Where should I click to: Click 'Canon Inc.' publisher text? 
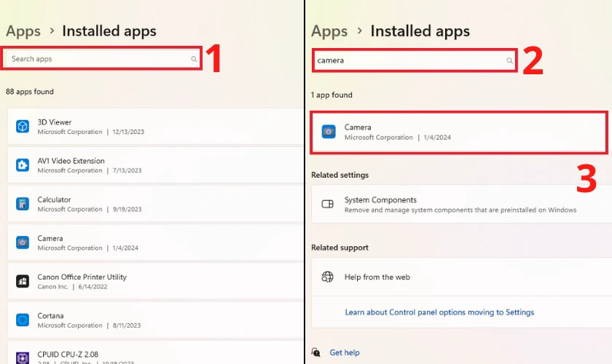click(x=52, y=286)
